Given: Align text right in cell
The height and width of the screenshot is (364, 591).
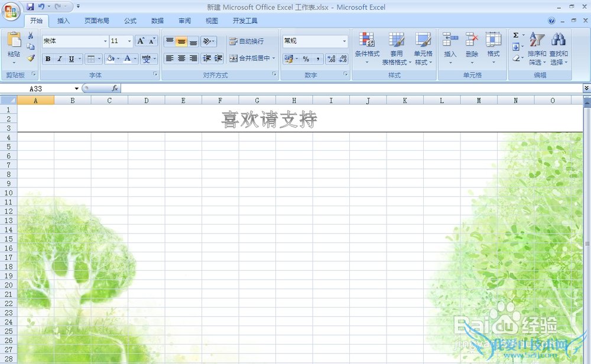Looking at the screenshot, I should point(193,58).
